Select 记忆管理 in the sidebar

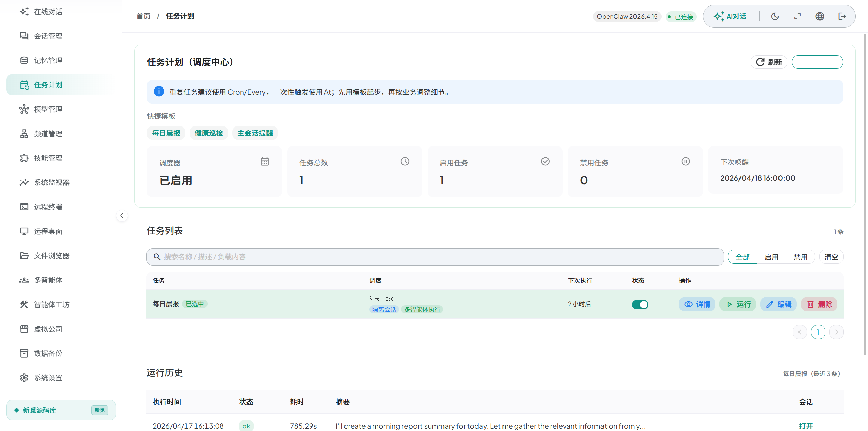pos(48,60)
